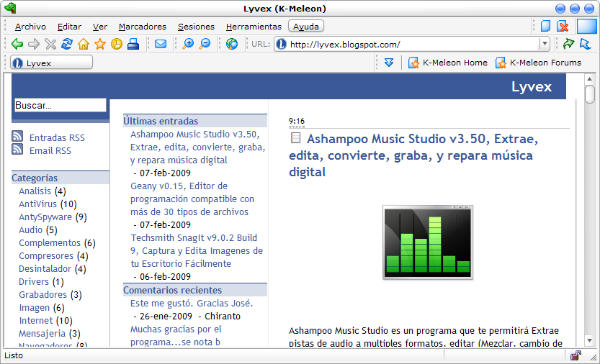Expand the URL history dropdown arrow
The width and height of the screenshot is (600, 364).
pos(544,44)
